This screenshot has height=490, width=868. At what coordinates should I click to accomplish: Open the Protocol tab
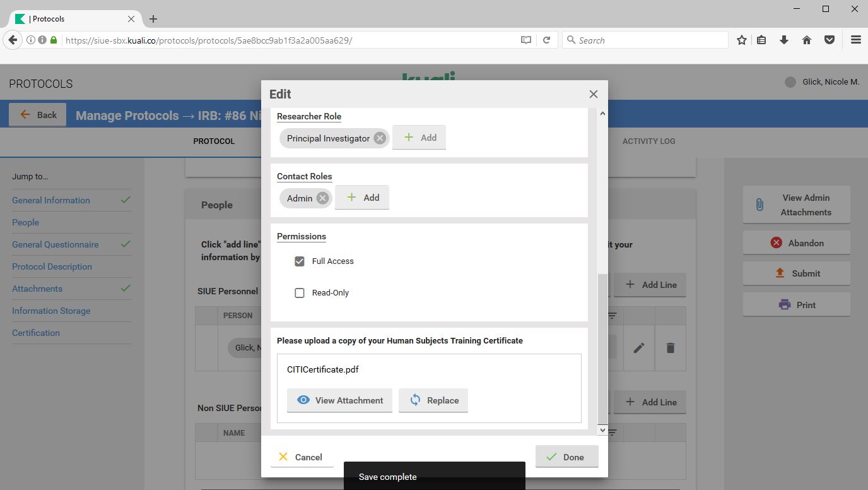click(x=214, y=141)
